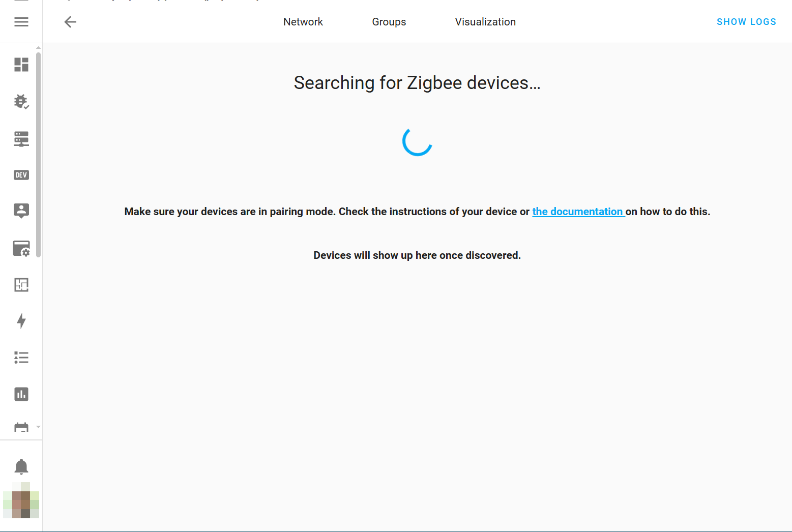Open the server network sidebar icon
792x532 pixels.
(21, 139)
